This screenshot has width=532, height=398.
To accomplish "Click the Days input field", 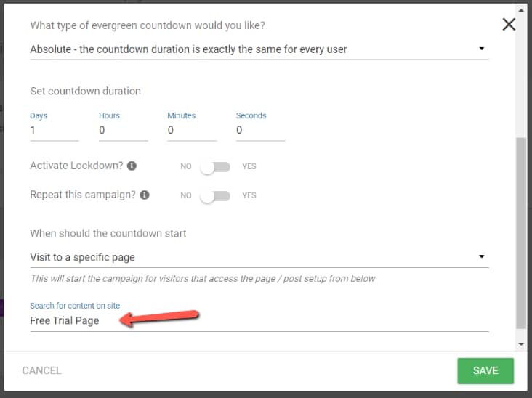I will click(54, 131).
